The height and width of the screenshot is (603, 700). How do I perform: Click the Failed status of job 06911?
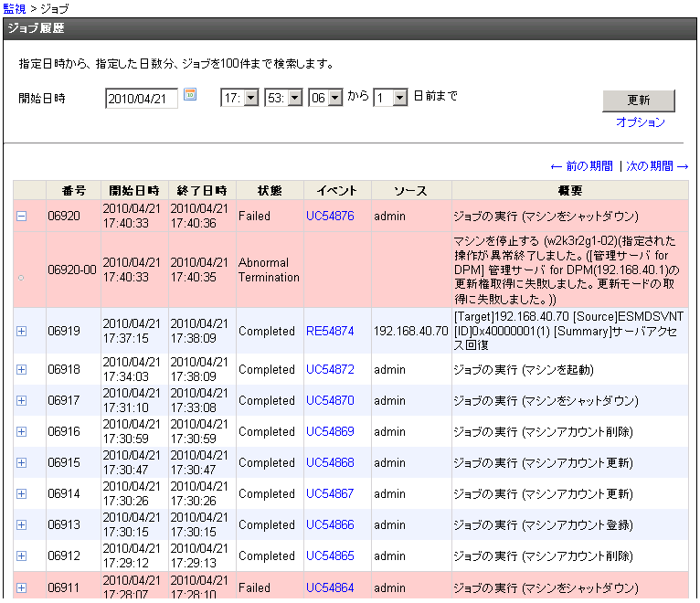tap(254, 587)
